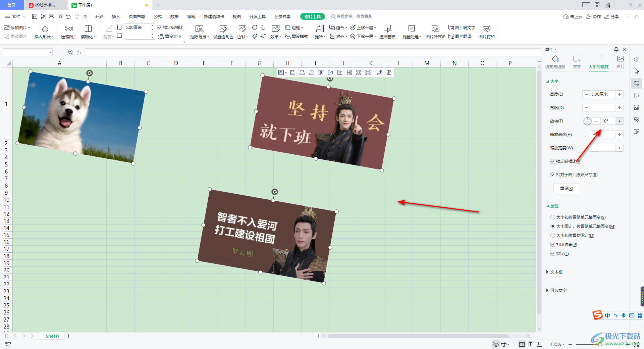Select the 设置透明色 set transparent color tool
This screenshot has height=349, width=644.
click(223, 32)
